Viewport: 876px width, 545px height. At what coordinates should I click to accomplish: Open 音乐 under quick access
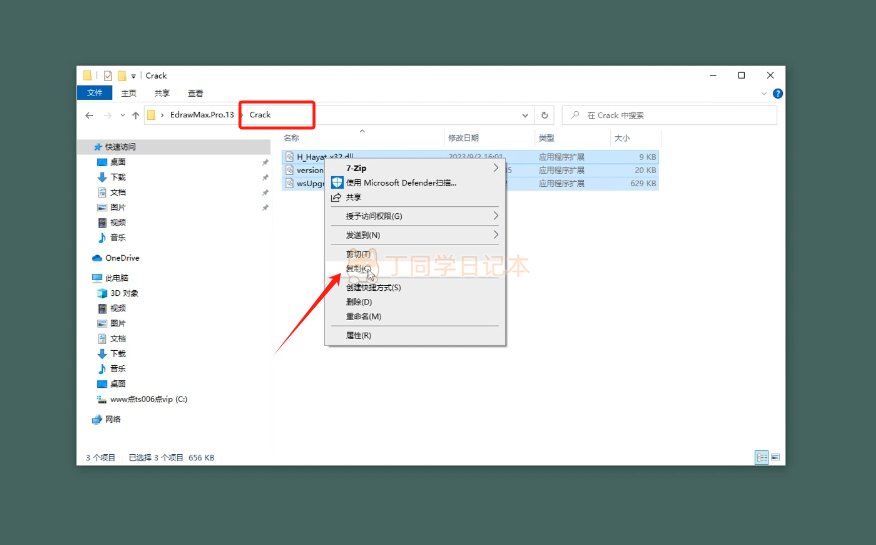click(117, 237)
